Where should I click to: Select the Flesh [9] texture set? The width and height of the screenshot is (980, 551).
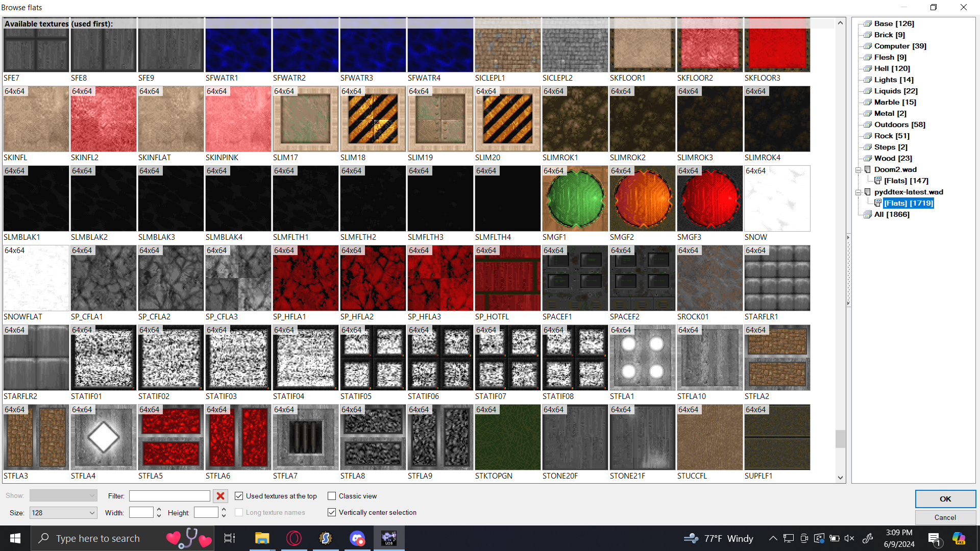[x=890, y=57]
